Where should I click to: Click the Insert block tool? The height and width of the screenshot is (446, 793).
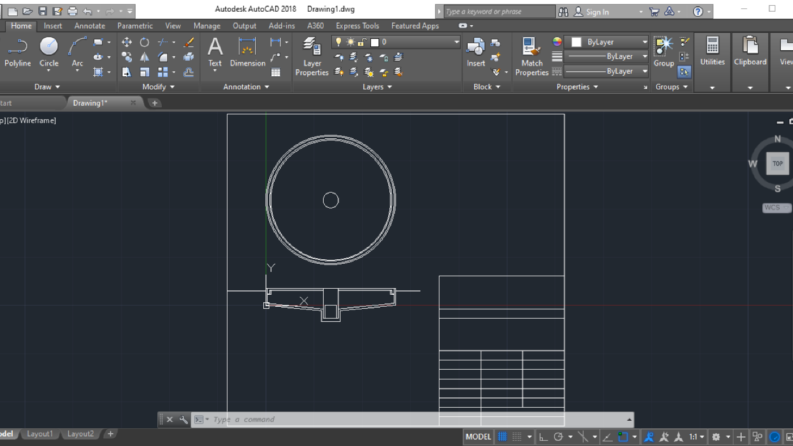[475, 52]
